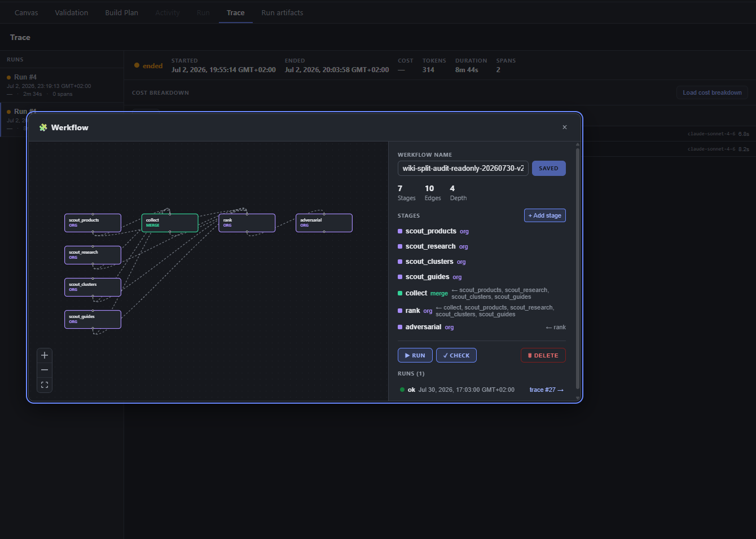Delete the werkflow
Image resolution: width=756 pixels, height=539 pixels.
pyautogui.click(x=543, y=355)
